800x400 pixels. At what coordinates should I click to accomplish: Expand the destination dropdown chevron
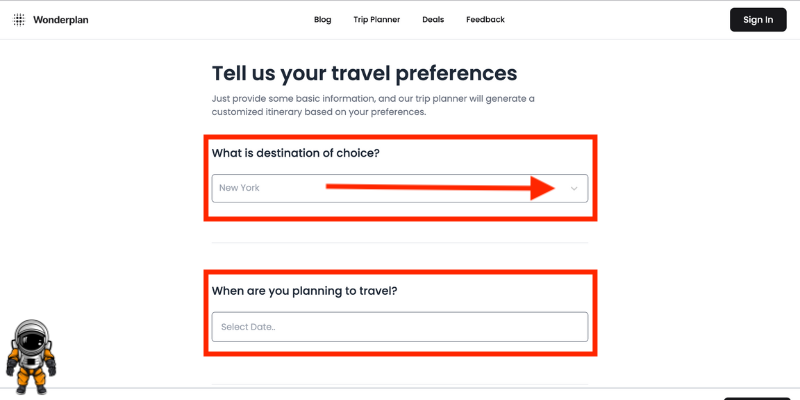click(574, 188)
